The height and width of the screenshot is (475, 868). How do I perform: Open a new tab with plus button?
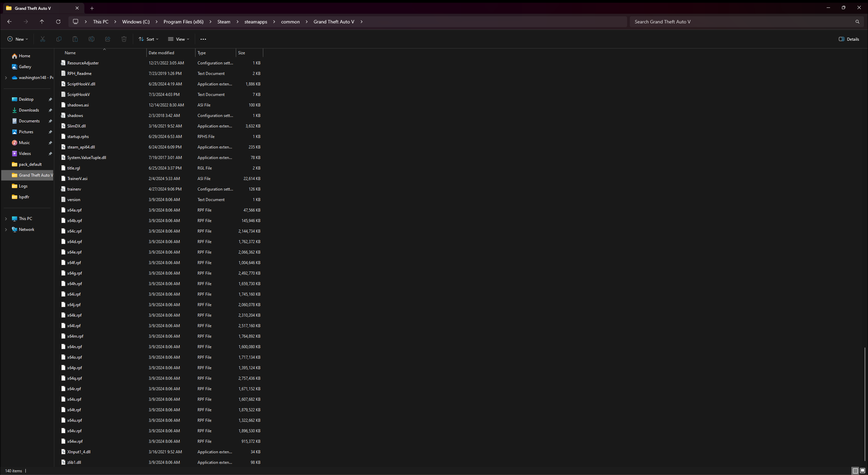click(x=92, y=8)
